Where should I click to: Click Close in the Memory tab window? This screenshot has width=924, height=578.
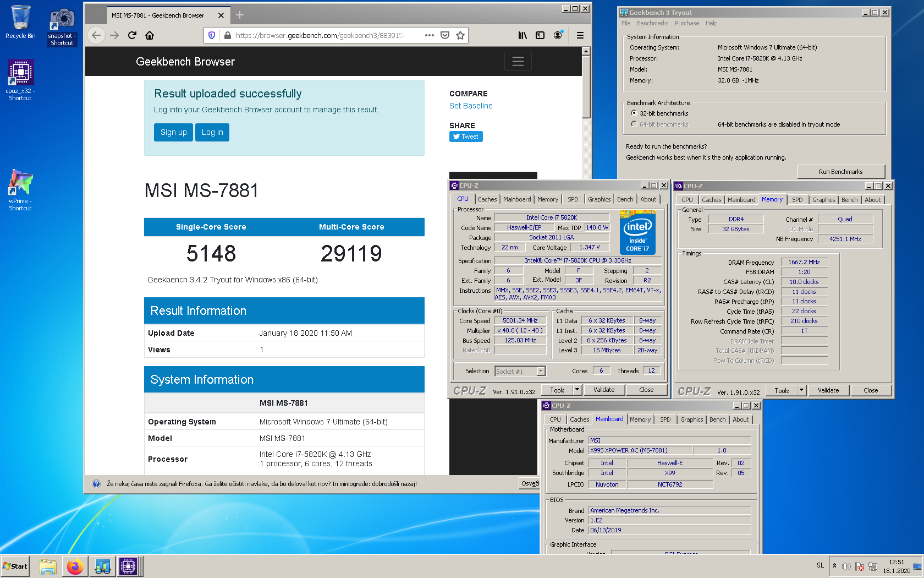871,390
